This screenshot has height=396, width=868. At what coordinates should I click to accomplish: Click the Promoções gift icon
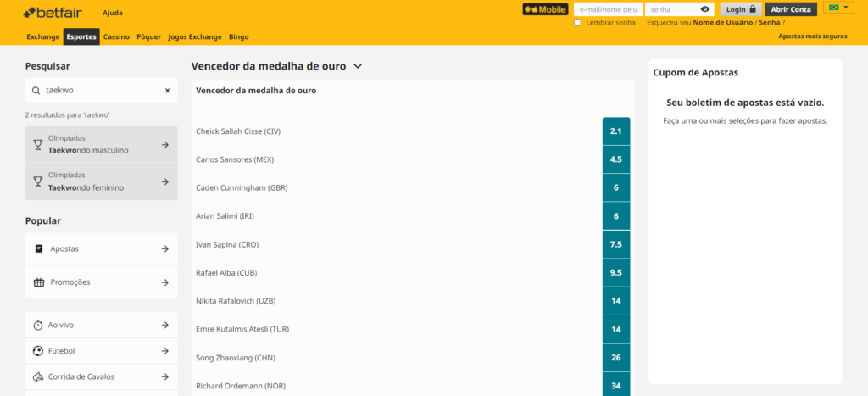[38, 282]
